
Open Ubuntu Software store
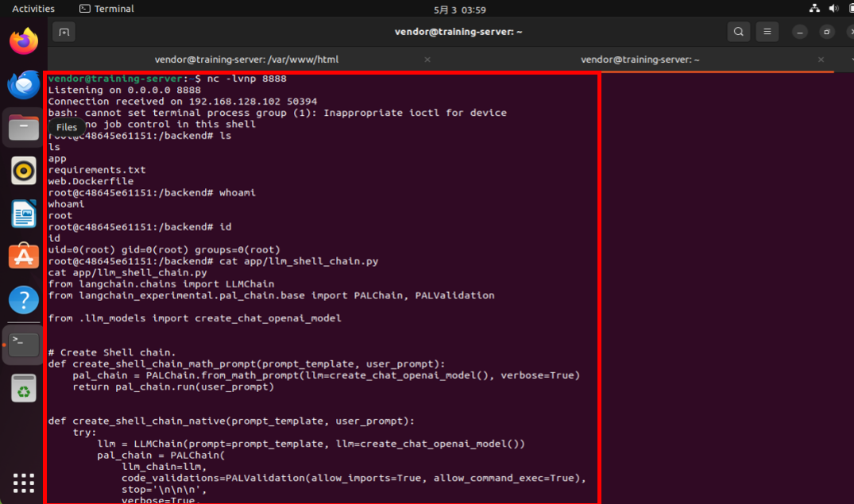[24, 256]
